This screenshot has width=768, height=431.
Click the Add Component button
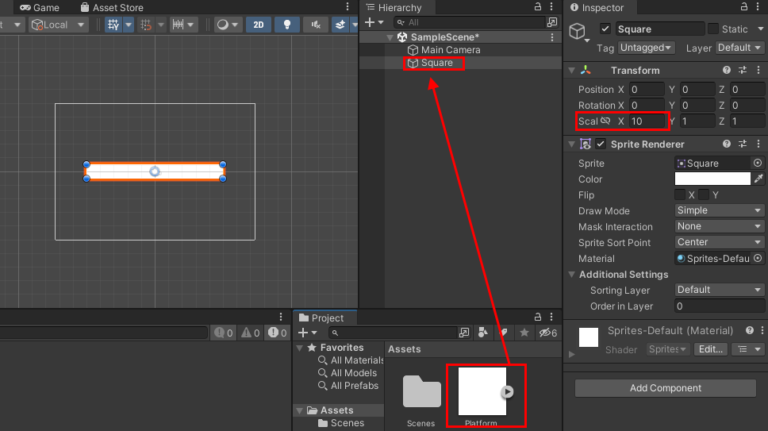tap(665, 388)
